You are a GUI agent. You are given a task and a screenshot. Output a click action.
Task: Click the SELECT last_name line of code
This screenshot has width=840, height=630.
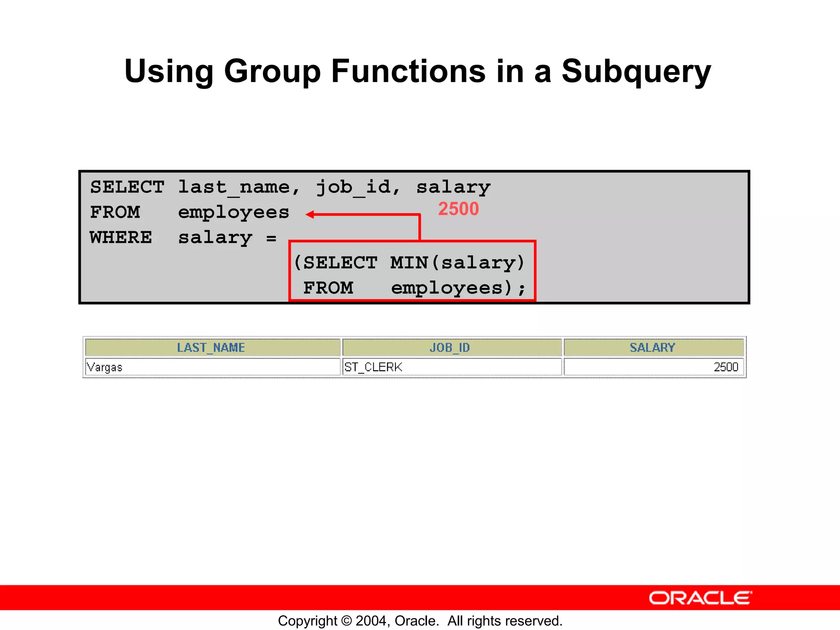290,187
